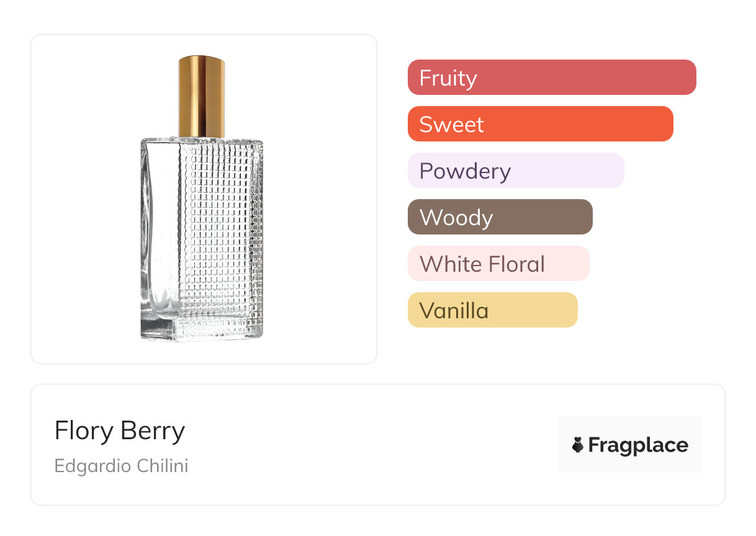Open the Flory Berry perfume title
Screen dimensions: 756x536
(120, 431)
